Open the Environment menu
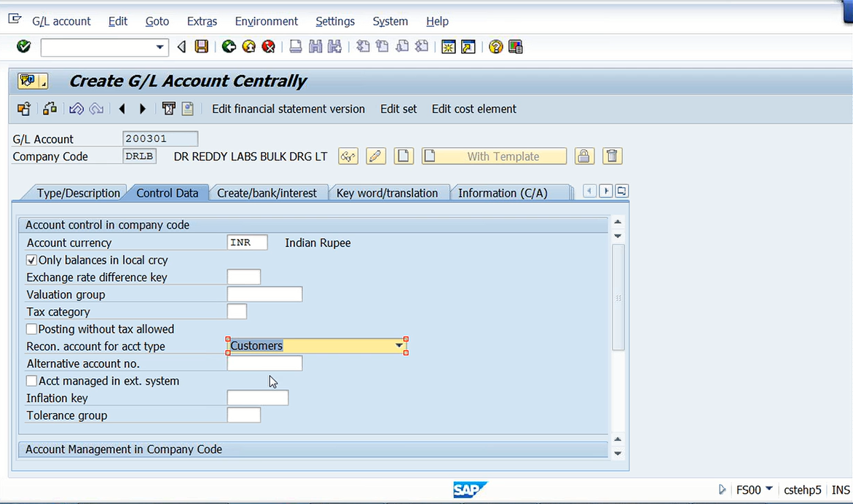Image resolution: width=853 pixels, height=504 pixels. (x=266, y=21)
